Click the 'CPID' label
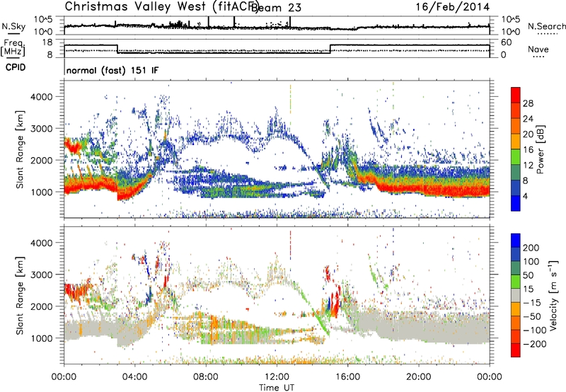566x392 pixels. click(16, 67)
